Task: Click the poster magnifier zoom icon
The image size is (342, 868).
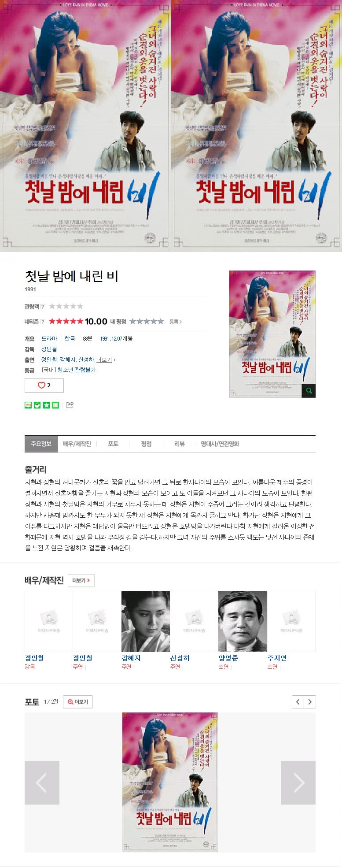Action: [x=309, y=390]
